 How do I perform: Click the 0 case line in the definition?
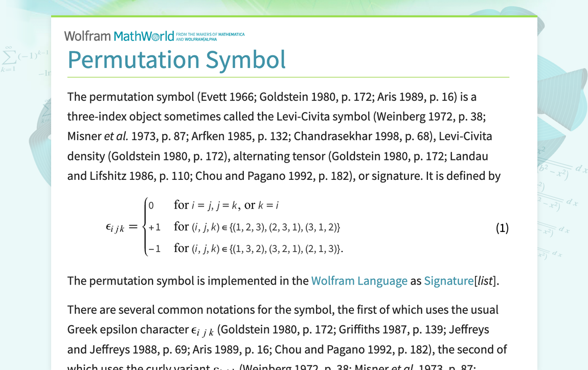point(151,204)
